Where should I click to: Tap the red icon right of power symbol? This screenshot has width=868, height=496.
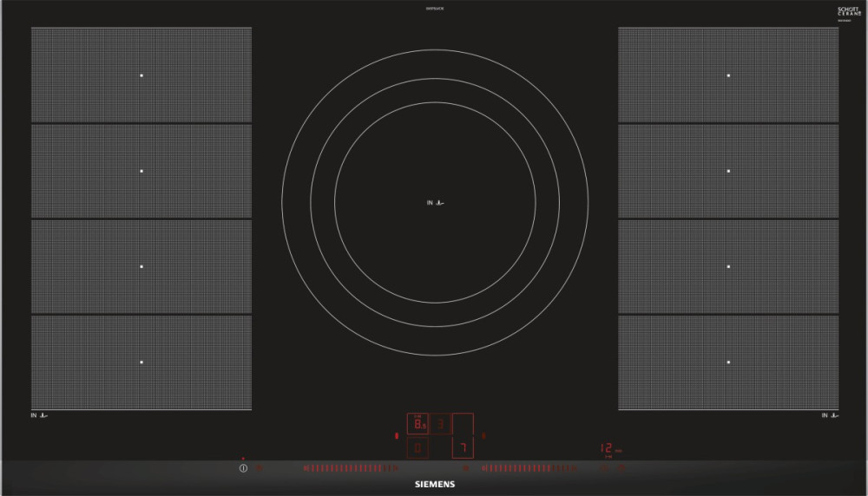pyautogui.click(x=259, y=468)
